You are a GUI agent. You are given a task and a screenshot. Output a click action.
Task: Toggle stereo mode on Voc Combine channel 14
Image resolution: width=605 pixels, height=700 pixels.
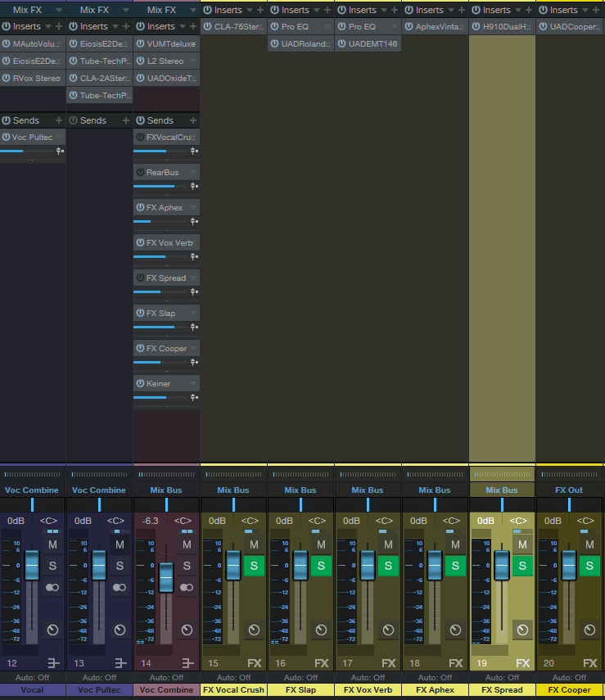(187, 588)
